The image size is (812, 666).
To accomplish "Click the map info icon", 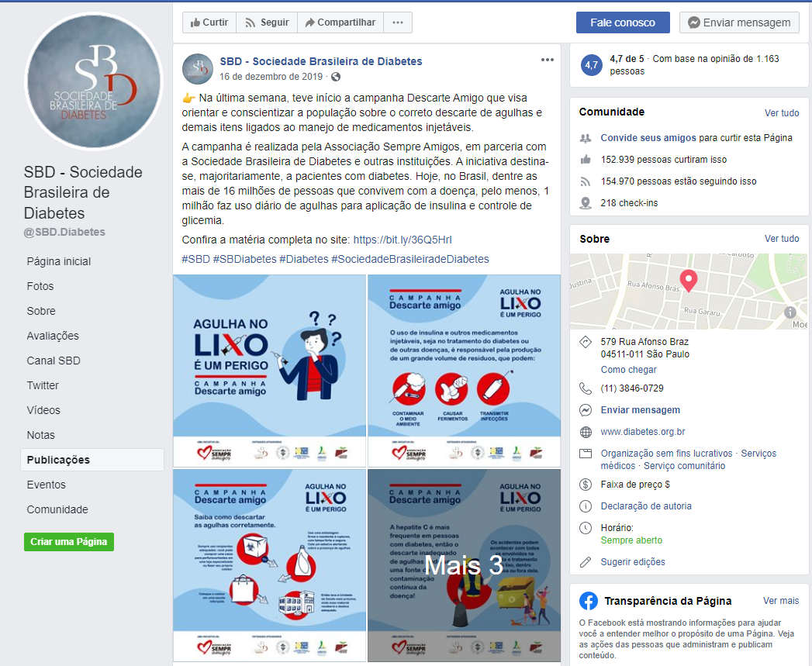I will coord(790,312).
